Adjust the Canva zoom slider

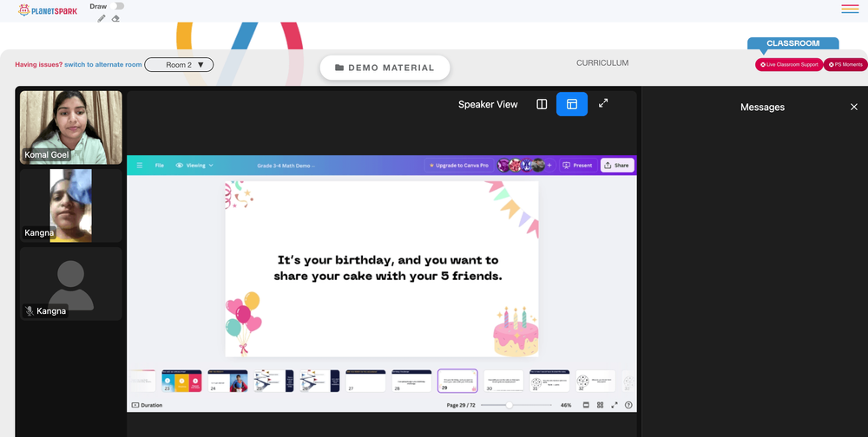516,405
